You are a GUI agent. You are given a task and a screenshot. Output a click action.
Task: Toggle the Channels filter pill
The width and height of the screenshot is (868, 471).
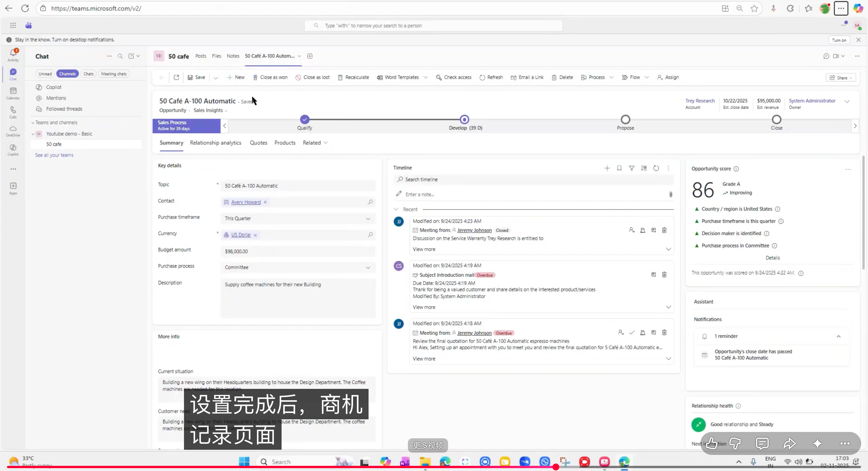point(67,74)
